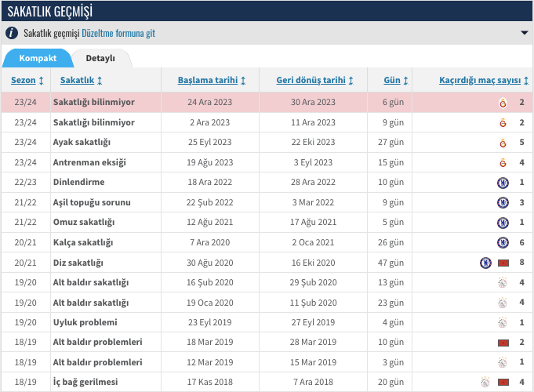Click the 47 gün duration cell
This screenshot has height=392, width=534.
(391, 263)
